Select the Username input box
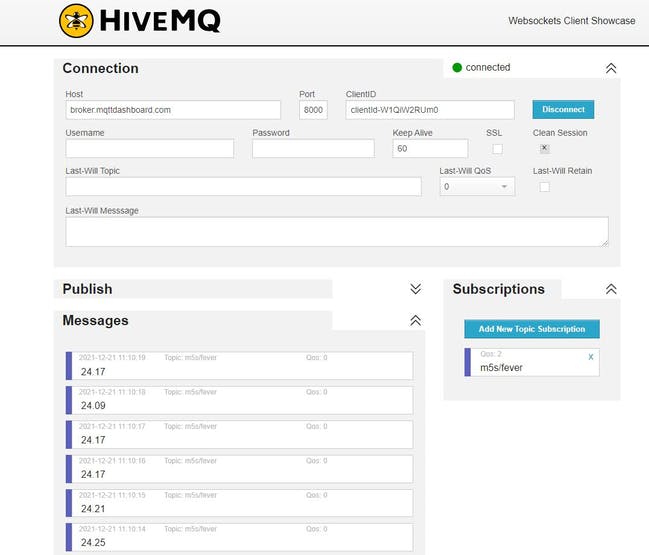This screenshot has width=649, height=555. [149, 149]
